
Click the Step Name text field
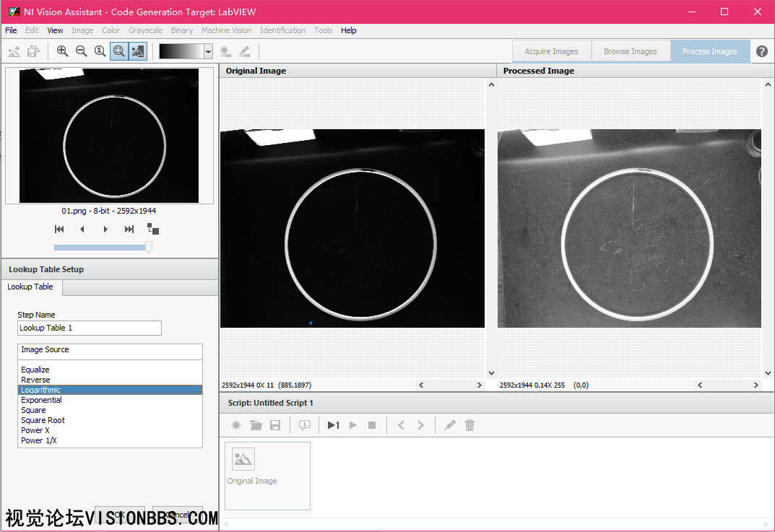click(x=90, y=328)
